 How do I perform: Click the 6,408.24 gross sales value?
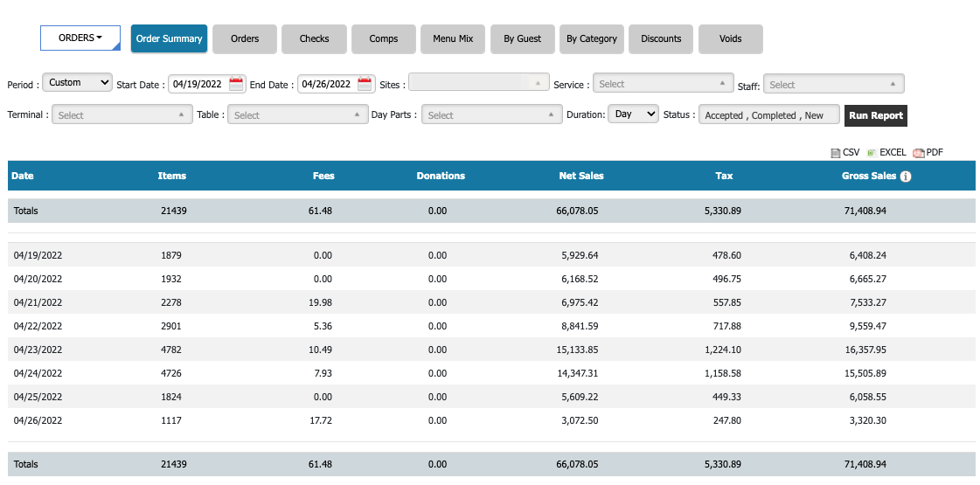coord(867,256)
